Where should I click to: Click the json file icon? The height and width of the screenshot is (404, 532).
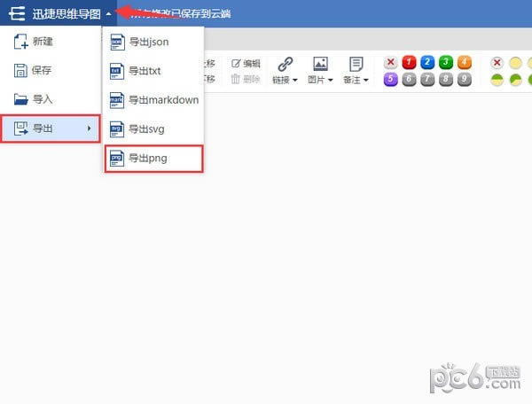[117, 42]
